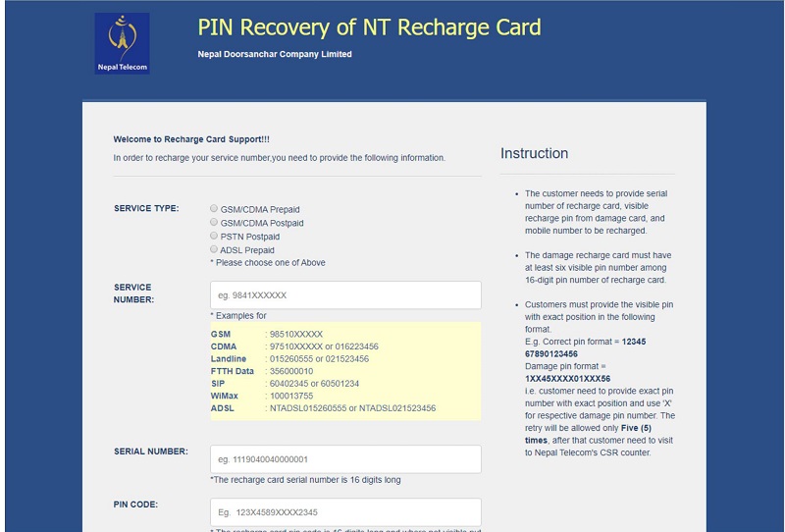This screenshot has height=532, width=785.
Task: Click the SIP example 60402345 or 60501234
Action: coord(285,384)
